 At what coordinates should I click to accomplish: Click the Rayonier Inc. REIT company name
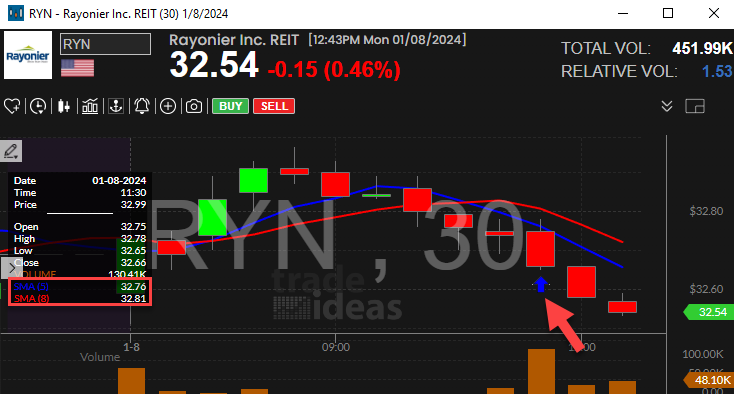click(234, 40)
